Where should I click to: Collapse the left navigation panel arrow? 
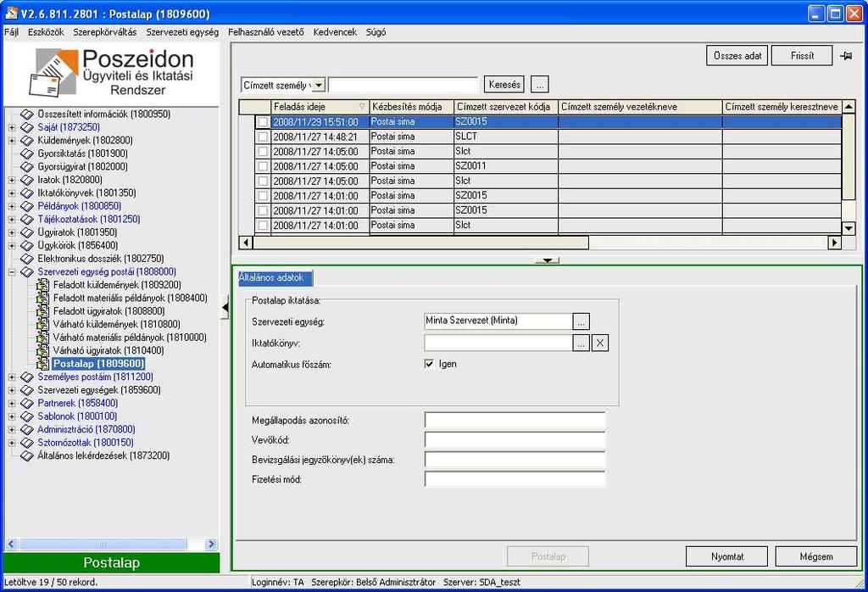pyautogui.click(x=225, y=307)
